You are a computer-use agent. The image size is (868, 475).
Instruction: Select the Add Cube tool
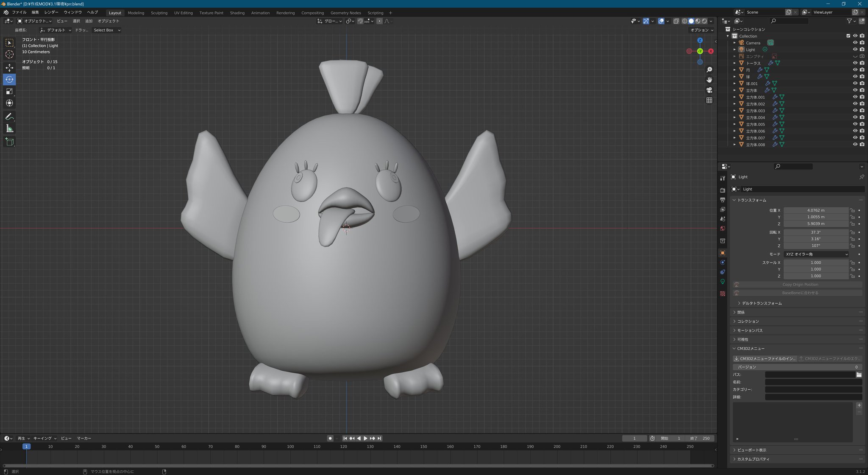click(9, 142)
